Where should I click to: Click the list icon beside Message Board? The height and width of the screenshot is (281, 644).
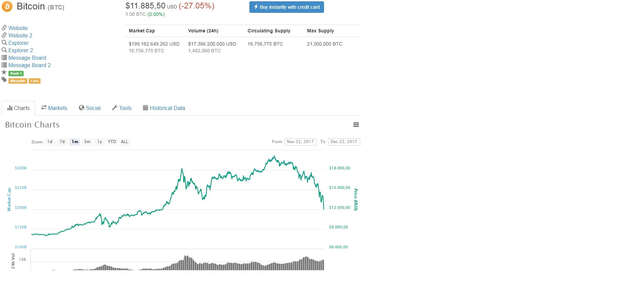[4, 58]
